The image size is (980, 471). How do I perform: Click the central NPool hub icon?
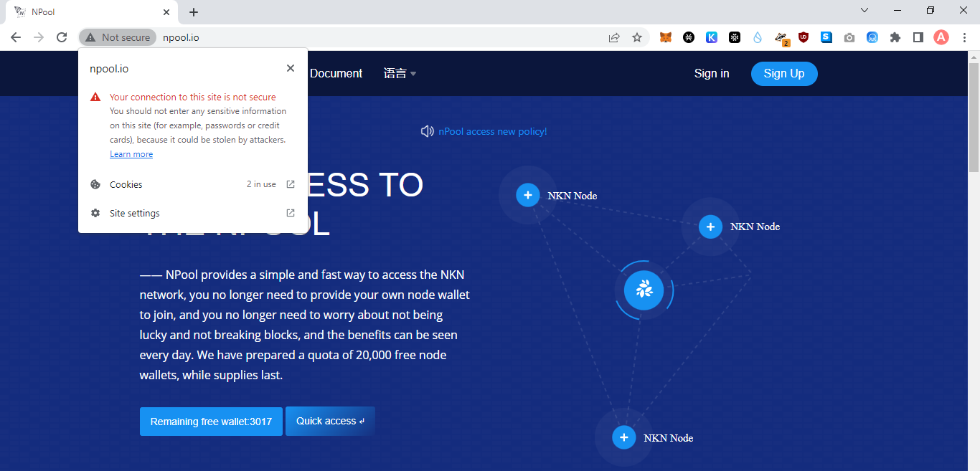coord(644,290)
